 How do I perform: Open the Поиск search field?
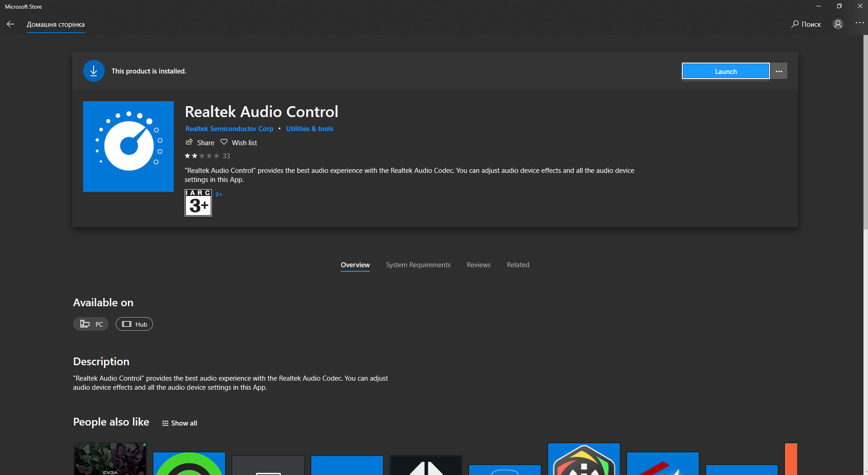point(806,24)
